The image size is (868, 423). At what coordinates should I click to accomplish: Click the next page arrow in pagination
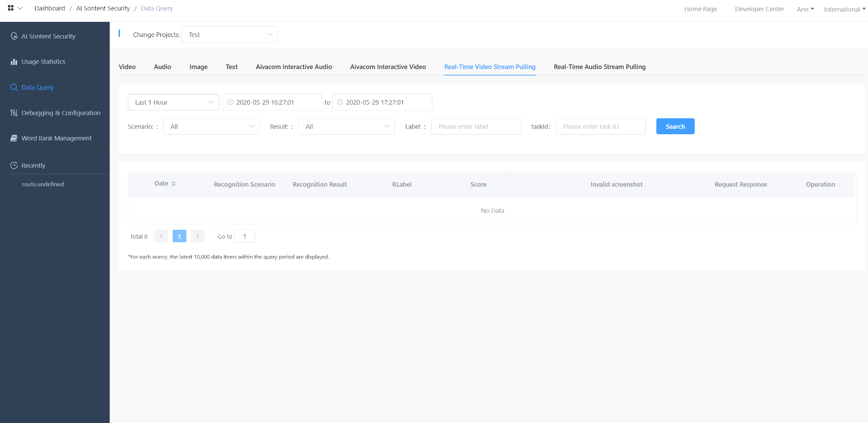coord(198,236)
